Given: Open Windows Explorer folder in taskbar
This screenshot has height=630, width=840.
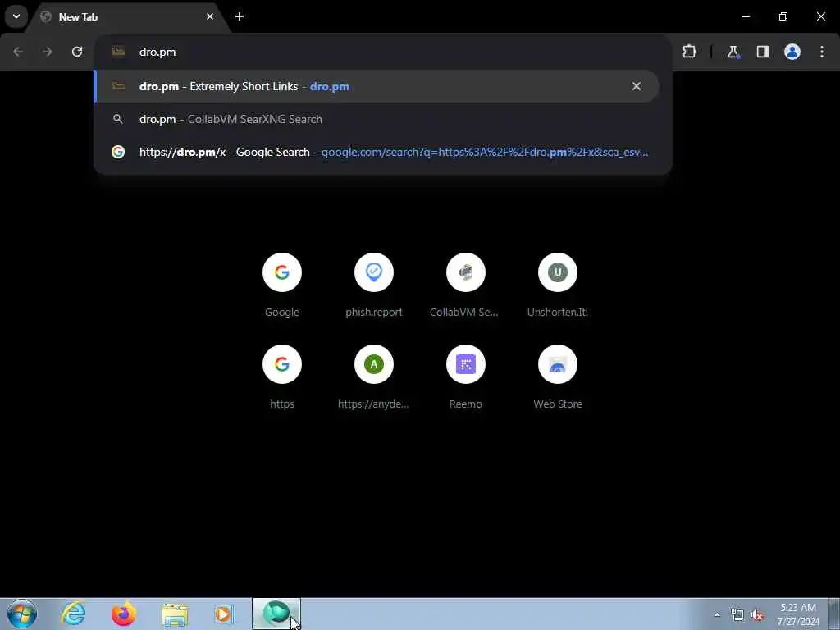Looking at the screenshot, I should (175, 614).
